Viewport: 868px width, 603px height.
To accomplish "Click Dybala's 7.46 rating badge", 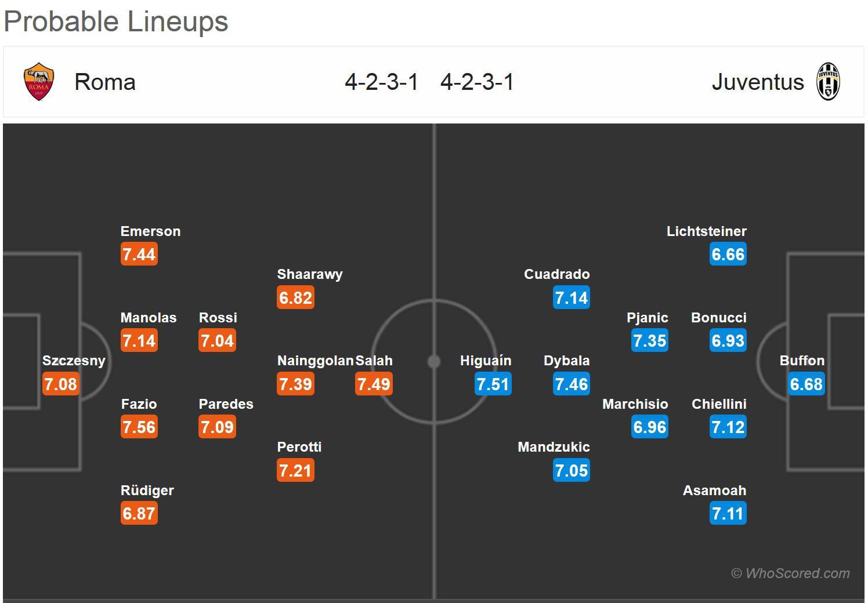I will point(571,384).
